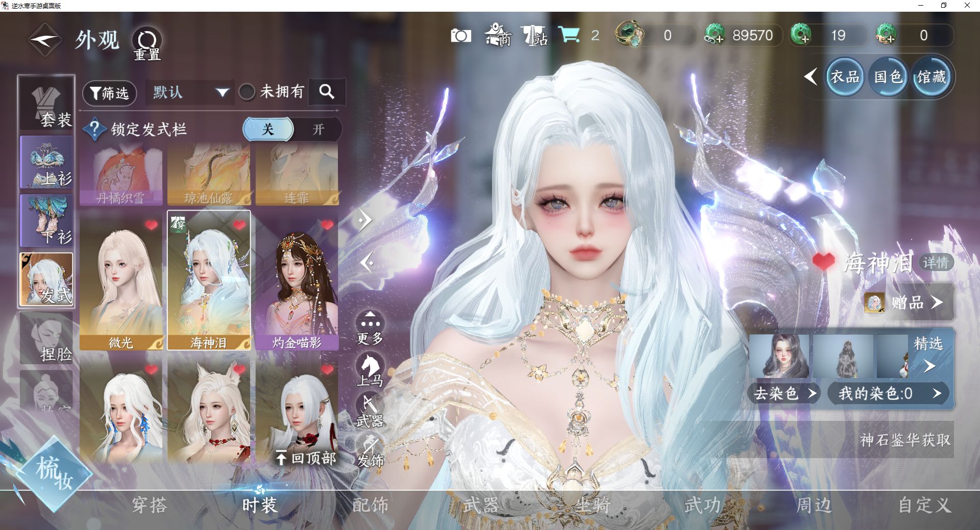Turn on the 锁定发式栏 switch (开)
The image size is (980, 530).
pos(318,130)
